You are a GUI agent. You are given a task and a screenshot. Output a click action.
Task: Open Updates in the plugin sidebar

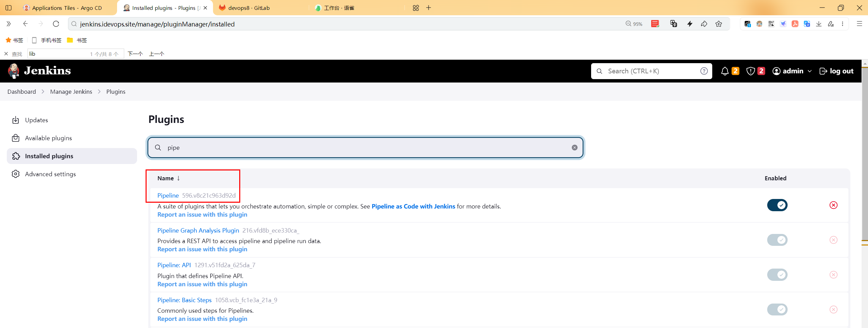point(72,120)
